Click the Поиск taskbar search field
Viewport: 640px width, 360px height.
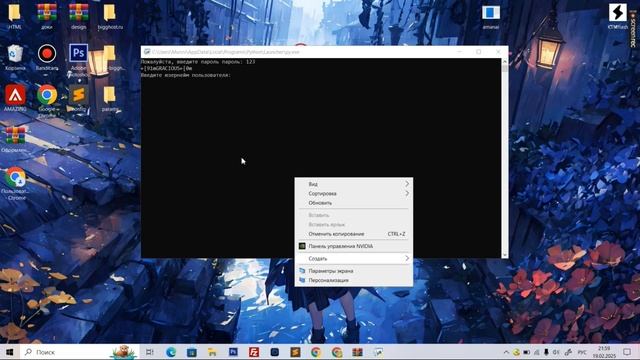coord(80,352)
